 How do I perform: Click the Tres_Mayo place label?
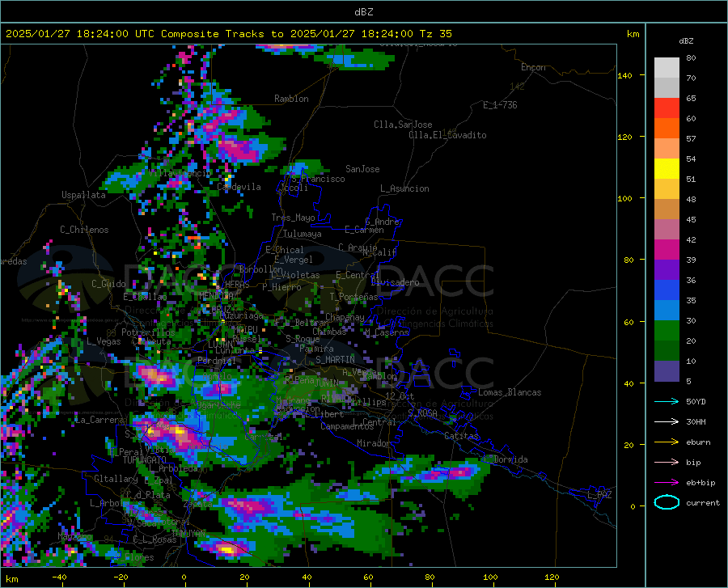pos(293,218)
